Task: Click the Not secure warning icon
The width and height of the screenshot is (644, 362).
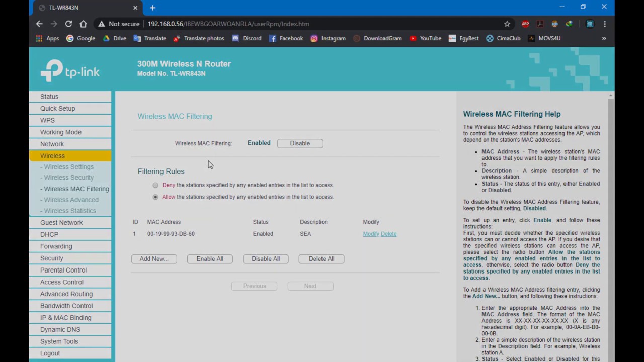Action: coord(101,24)
